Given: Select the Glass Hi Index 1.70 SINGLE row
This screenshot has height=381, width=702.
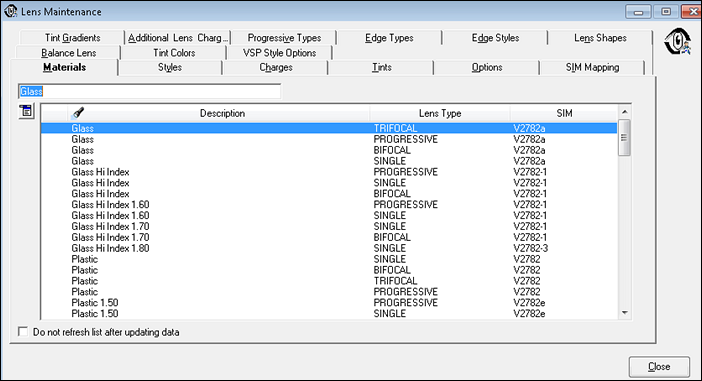Looking at the screenshot, I should click(329, 226).
